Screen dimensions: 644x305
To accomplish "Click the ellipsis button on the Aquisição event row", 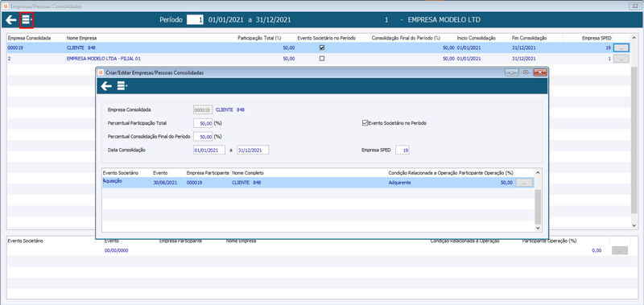I will tap(525, 183).
